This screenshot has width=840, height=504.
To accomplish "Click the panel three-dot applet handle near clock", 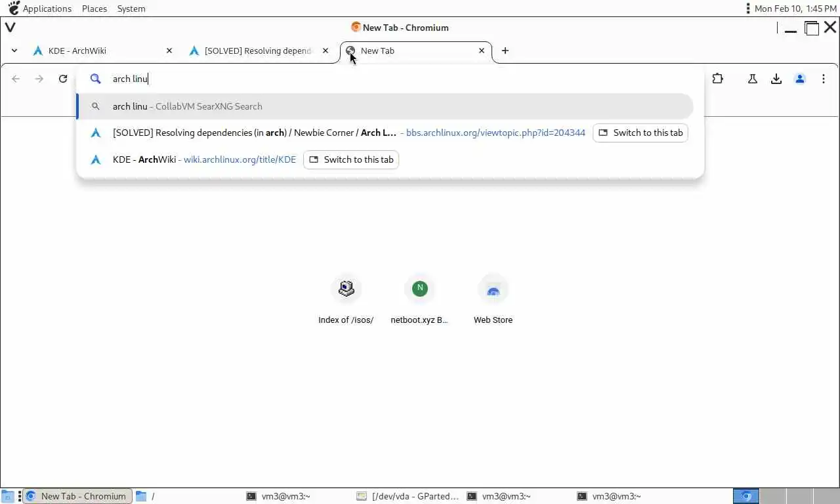I will [x=748, y=9].
